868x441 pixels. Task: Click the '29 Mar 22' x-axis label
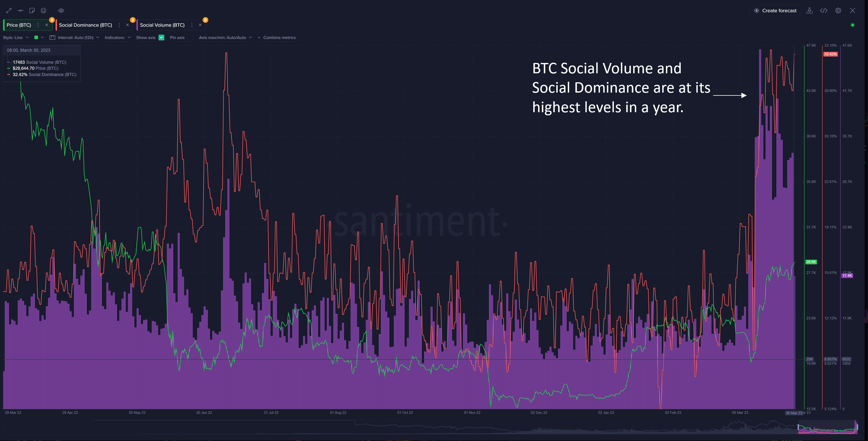click(x=13, y=413)
